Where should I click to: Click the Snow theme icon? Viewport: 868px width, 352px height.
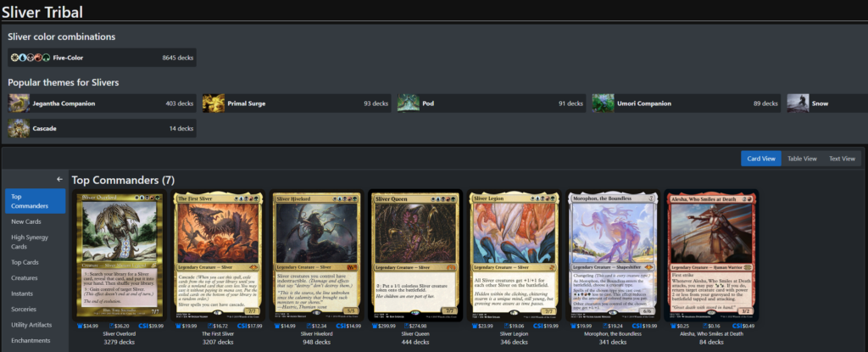click(x=798, y=103)
